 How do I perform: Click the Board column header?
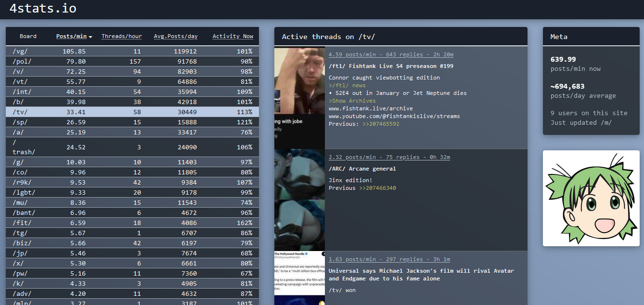click(x=28, y=36)
